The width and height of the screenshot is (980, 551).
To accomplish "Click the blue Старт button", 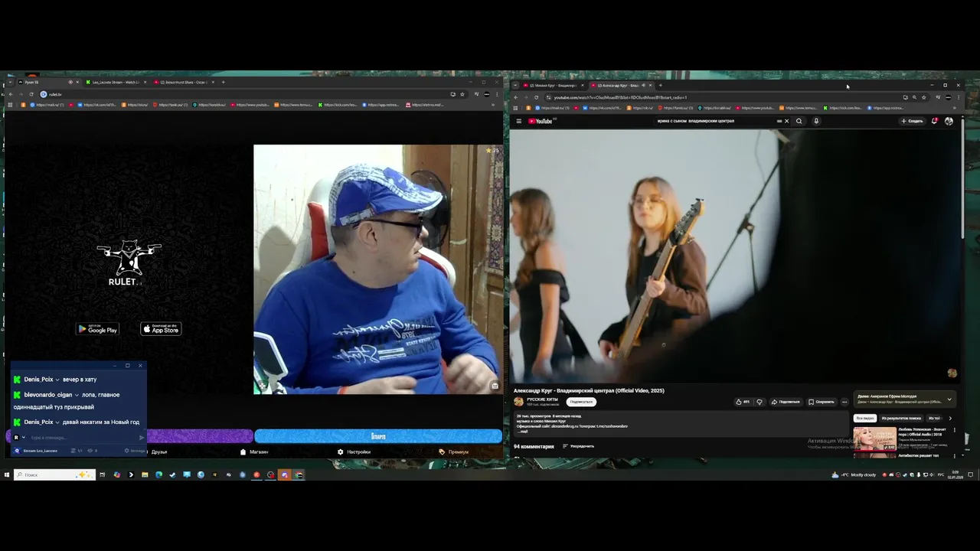I will 378,436.
